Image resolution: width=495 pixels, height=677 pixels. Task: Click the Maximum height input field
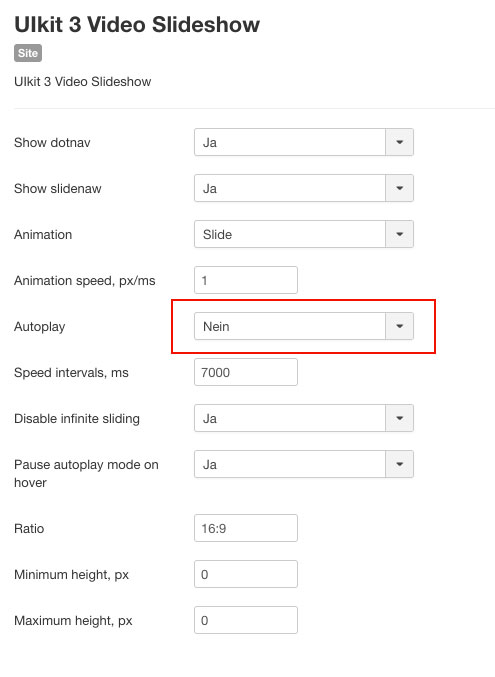tap(246, 620)
